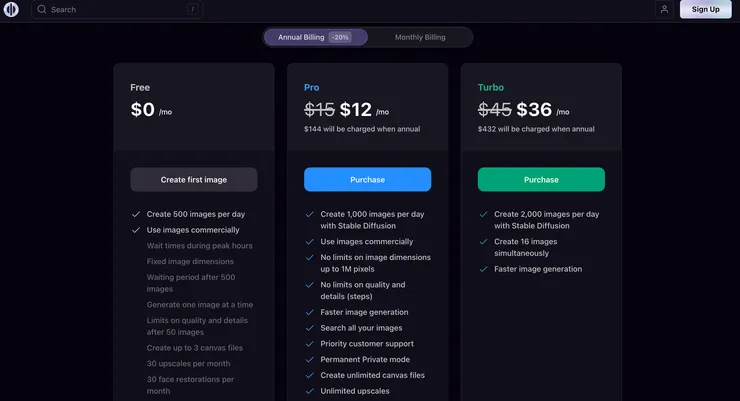Click the app logo in top-left corner
Screen dimensions: 740x401
pos(12,10)
